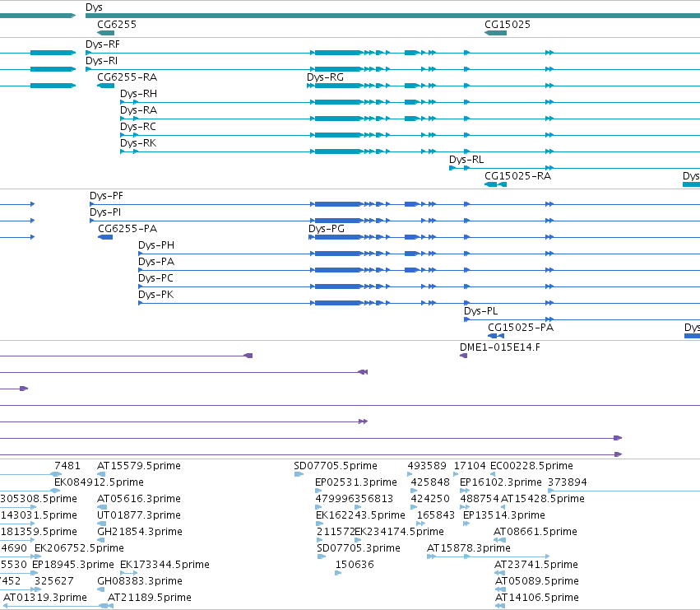
Task: Select the EP13514.3prime EST label
Action: pos(504,515)
